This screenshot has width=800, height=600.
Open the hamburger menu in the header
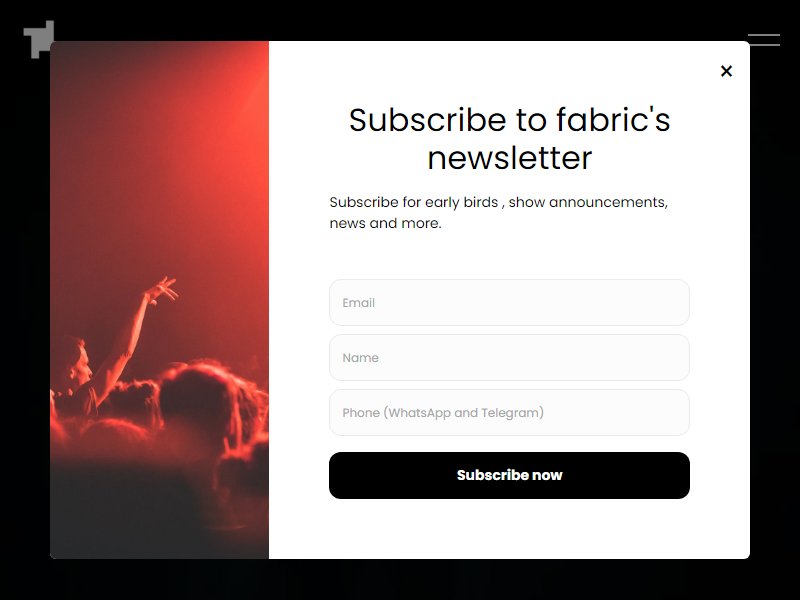pyautogui.click(x=764, y=40)
